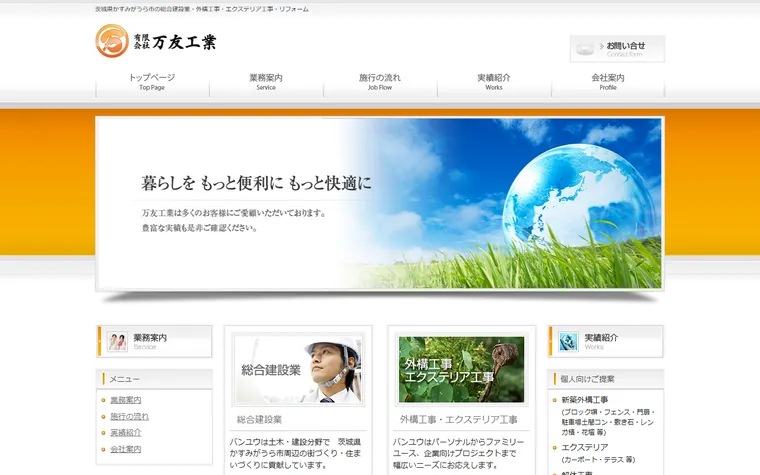Click 個人向けご提案 section heading
760x475 pixels.
587,379
